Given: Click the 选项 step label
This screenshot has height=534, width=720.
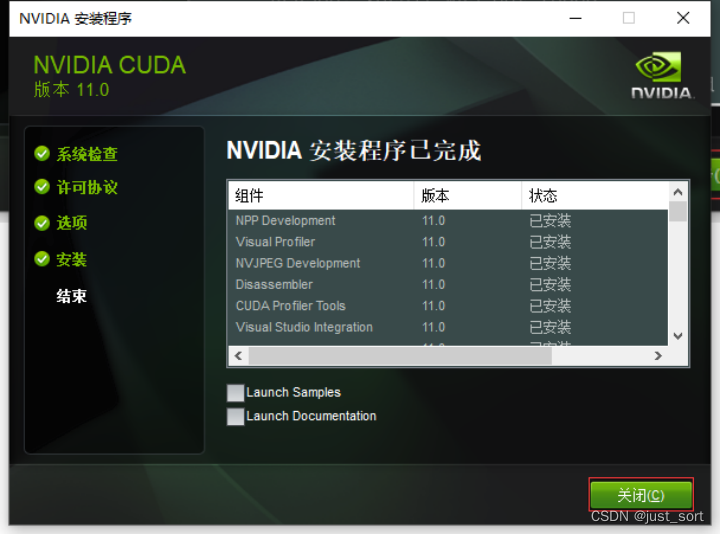Looking at the screenshot, I should 72,223.
